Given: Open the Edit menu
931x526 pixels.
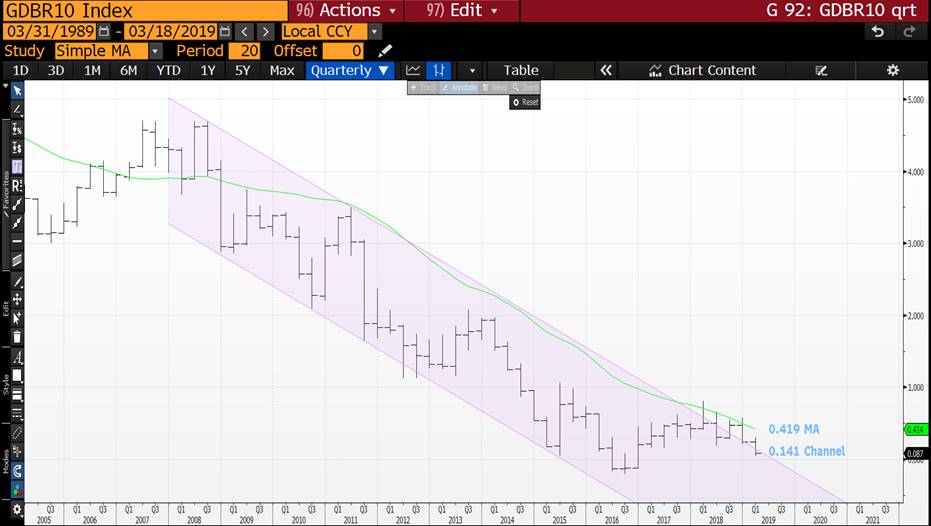Looking at the screenshot, I should point(461,11).
